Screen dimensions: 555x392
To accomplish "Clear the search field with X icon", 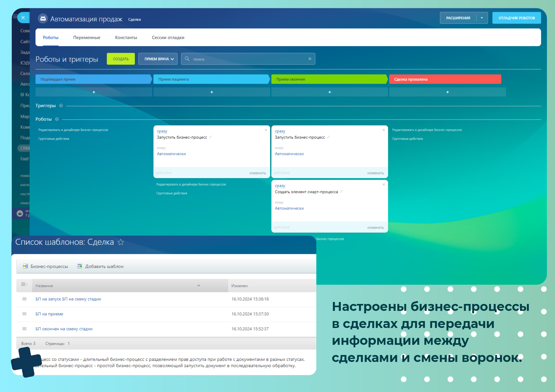I will (310, 59).
